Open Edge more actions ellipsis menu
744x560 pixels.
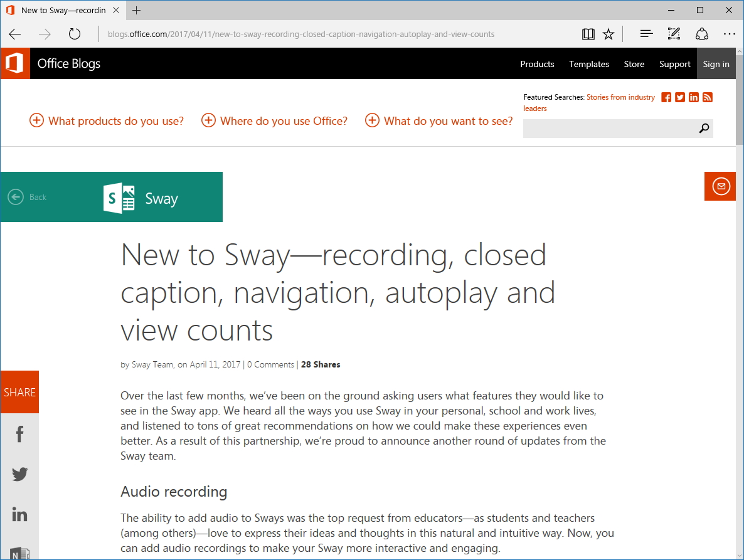coord(730,34)
